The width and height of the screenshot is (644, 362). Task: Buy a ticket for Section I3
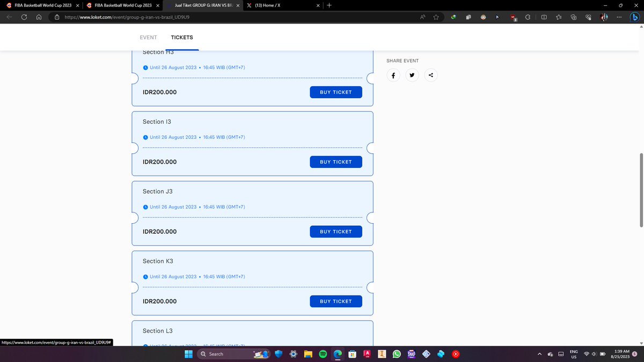coord(336,162)
